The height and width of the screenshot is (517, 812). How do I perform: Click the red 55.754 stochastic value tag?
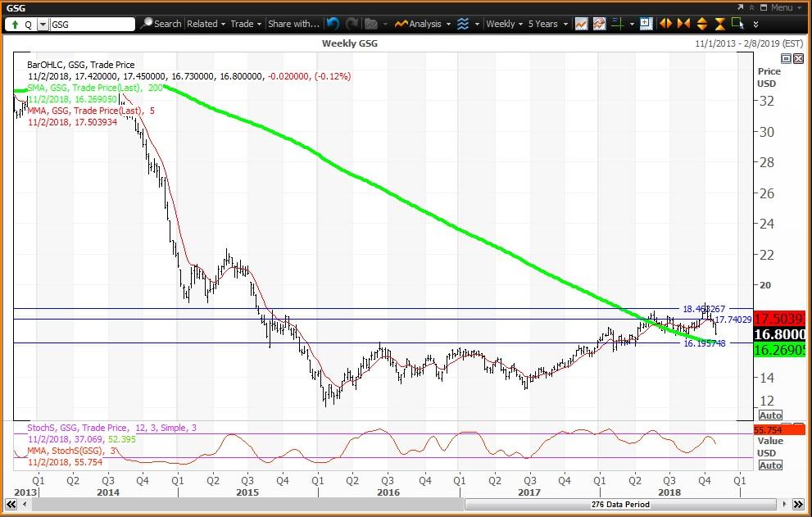tap(779, 430)
